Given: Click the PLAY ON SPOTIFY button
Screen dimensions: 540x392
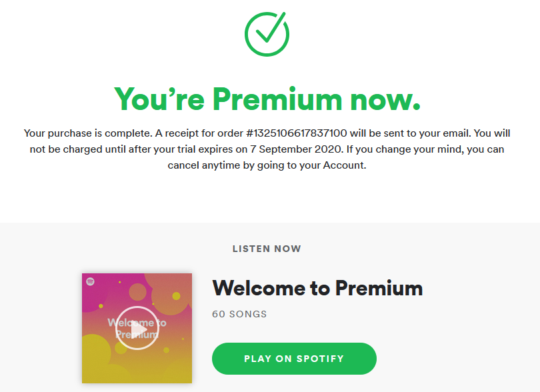Looking at the screenshot, I should tap(294, 359).
